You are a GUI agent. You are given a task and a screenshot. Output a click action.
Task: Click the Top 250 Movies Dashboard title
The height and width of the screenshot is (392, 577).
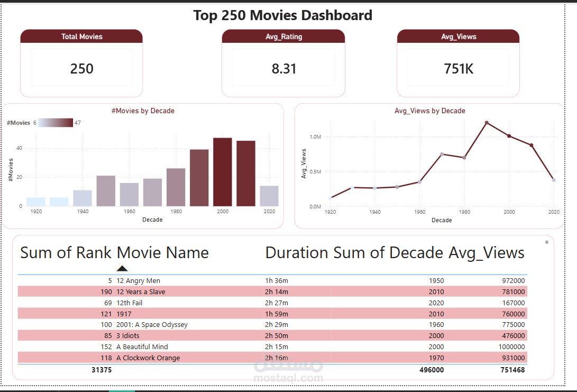point(282,15)
